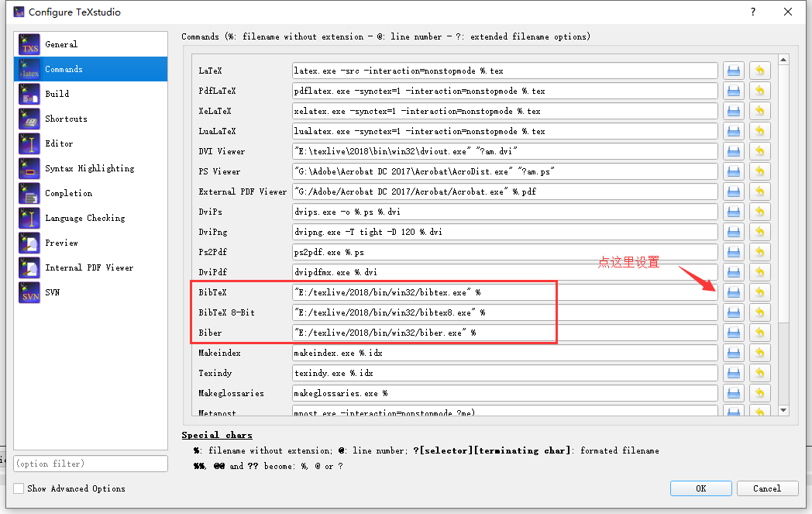
Task: Reset PdfLaTeX command to default
Action: tap(759, 91)
